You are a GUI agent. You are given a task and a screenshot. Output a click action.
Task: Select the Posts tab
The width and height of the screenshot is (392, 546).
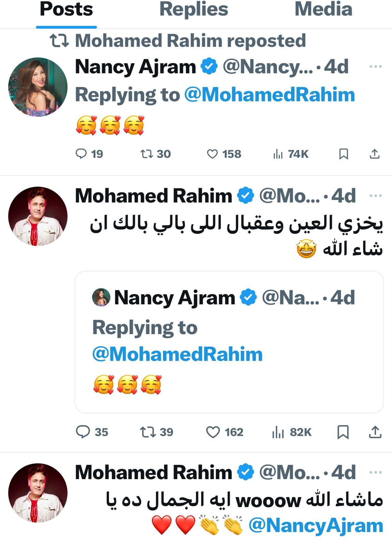[66, 10]
